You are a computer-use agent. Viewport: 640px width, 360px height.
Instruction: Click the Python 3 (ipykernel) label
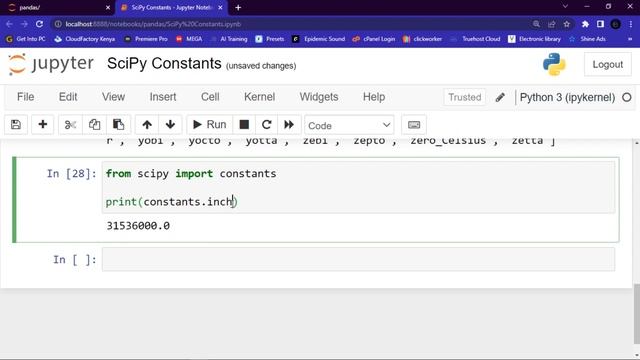(567, 98)
